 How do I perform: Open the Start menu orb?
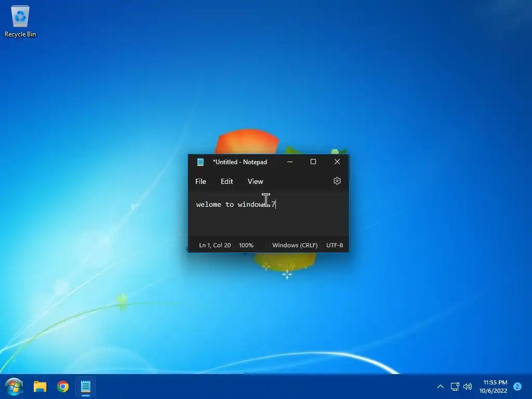click(14, 387)
